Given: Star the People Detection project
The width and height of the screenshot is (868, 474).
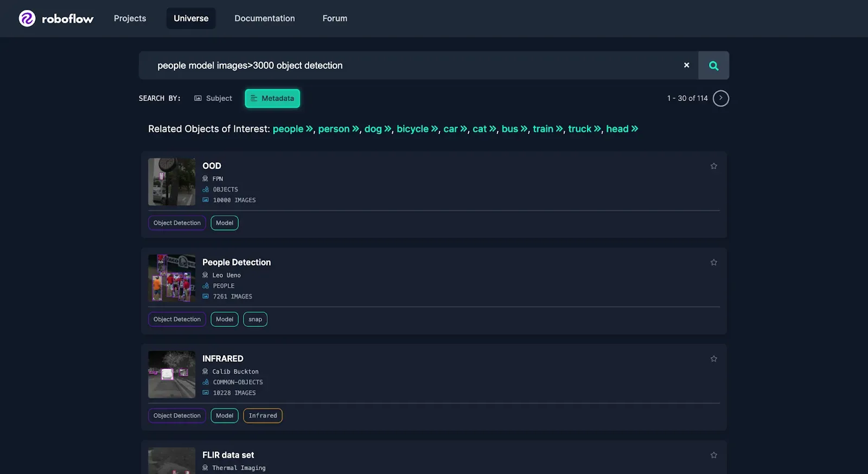Looking at the screenshot, I should click(713, 262).
